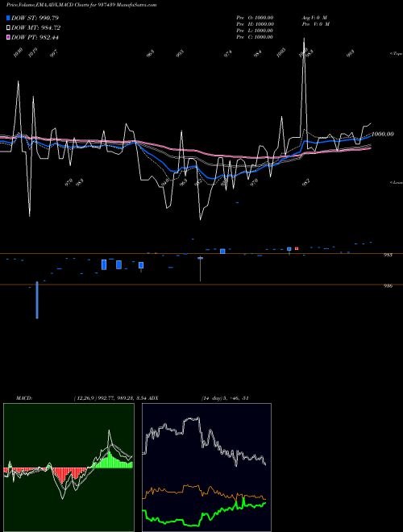Viewport: 403px width, 532px height.
Task: Click the red volume candle
Action: tap(297, 249)
